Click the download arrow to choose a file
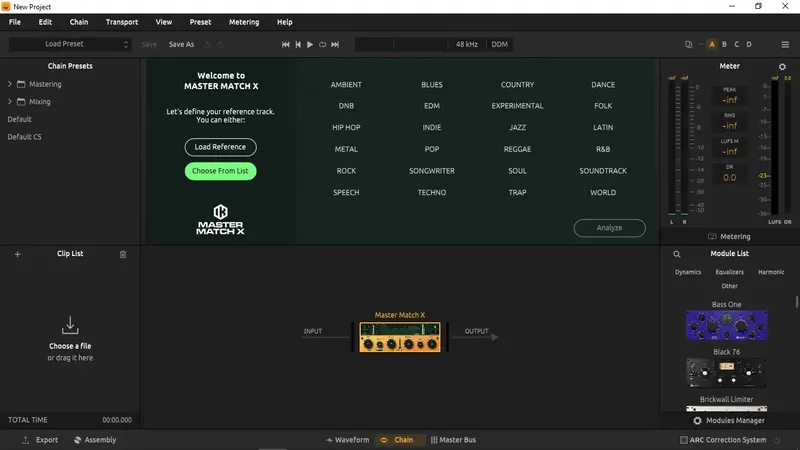The image size is (800, 450). click(x=70, y=325)
